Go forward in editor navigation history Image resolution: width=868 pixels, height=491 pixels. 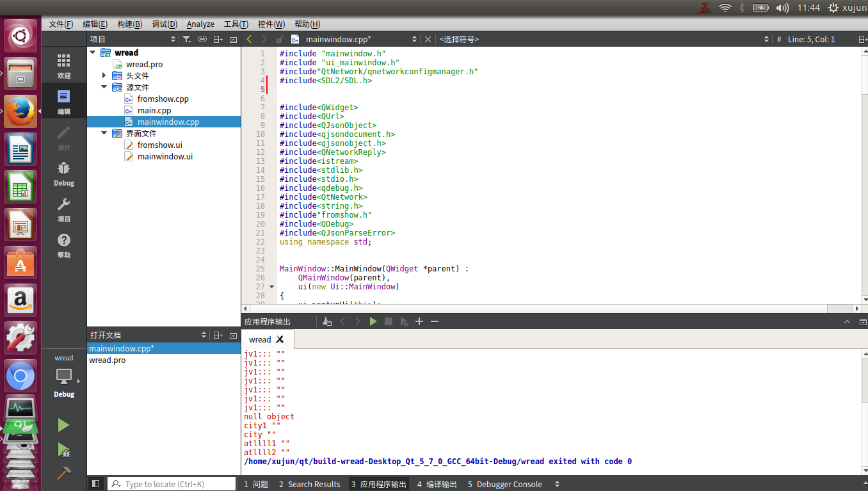coord(264,39)
